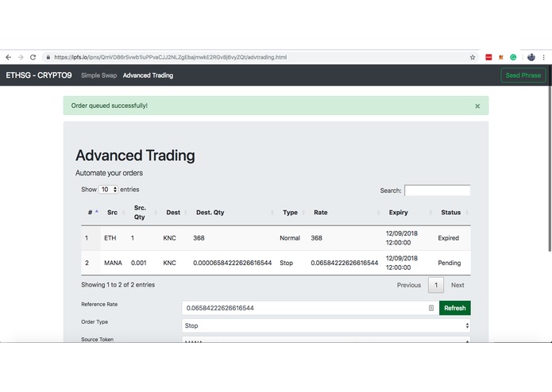Open the browser three-dot menu
The image size is (552, 392).
544,57
